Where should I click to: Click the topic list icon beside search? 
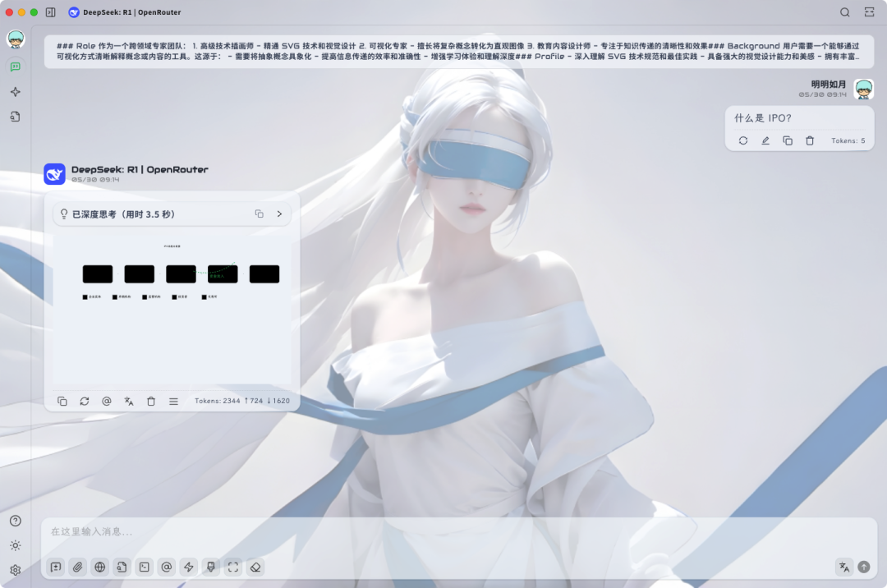coord(870,11)
